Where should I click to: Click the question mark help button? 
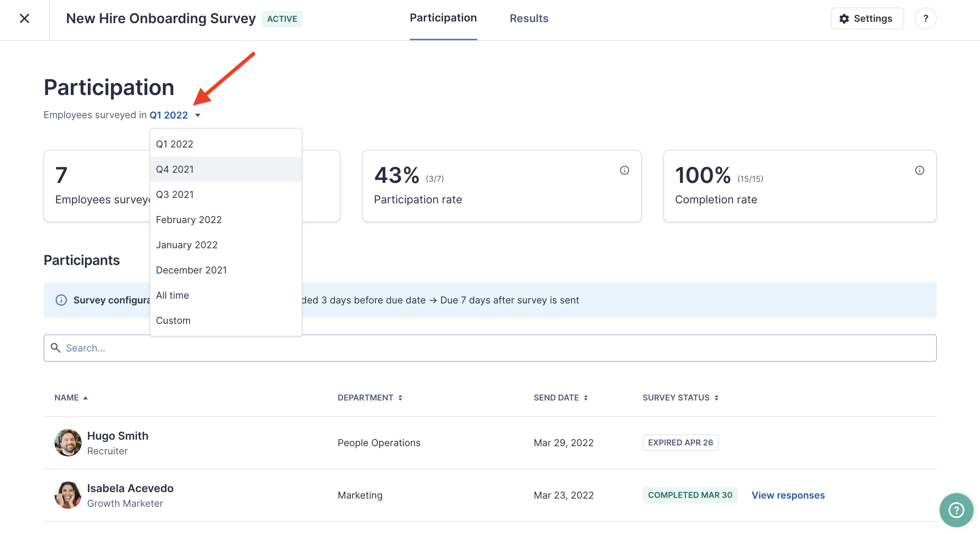coord(925,18)
